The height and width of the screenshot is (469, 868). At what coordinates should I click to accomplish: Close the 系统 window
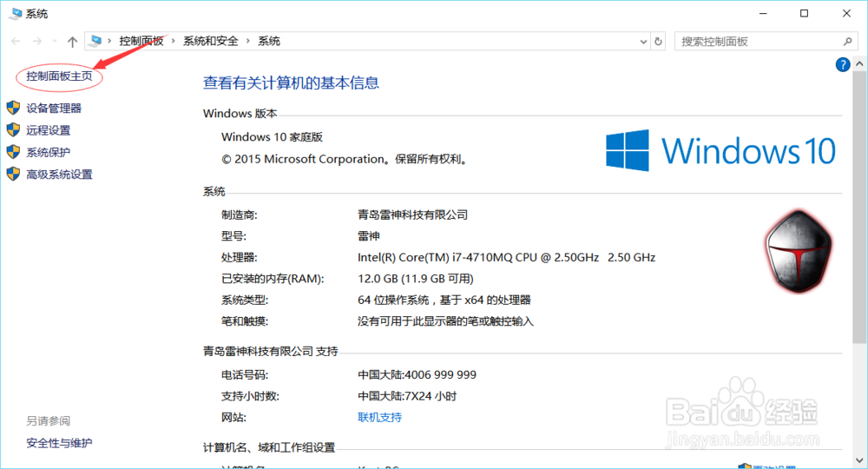[846, 13]
